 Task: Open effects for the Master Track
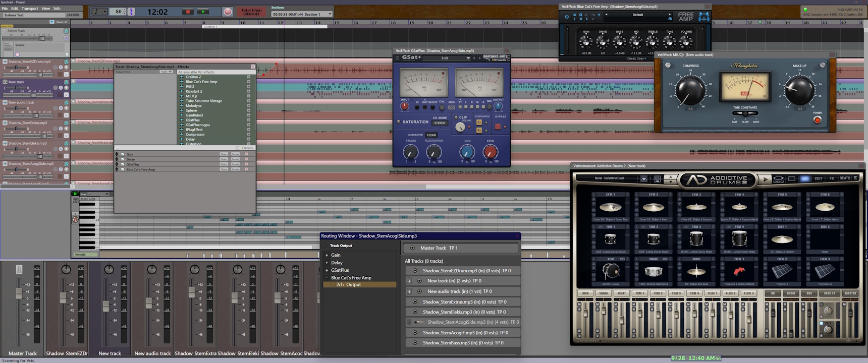click(x=66, y=31)
